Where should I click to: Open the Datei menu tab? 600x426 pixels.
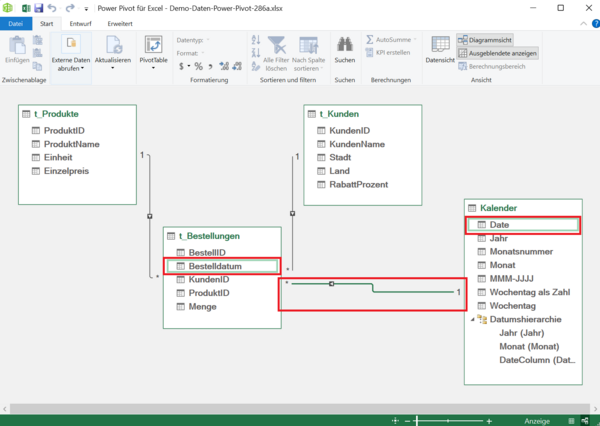pyautogui.click(x=15, y=22)
